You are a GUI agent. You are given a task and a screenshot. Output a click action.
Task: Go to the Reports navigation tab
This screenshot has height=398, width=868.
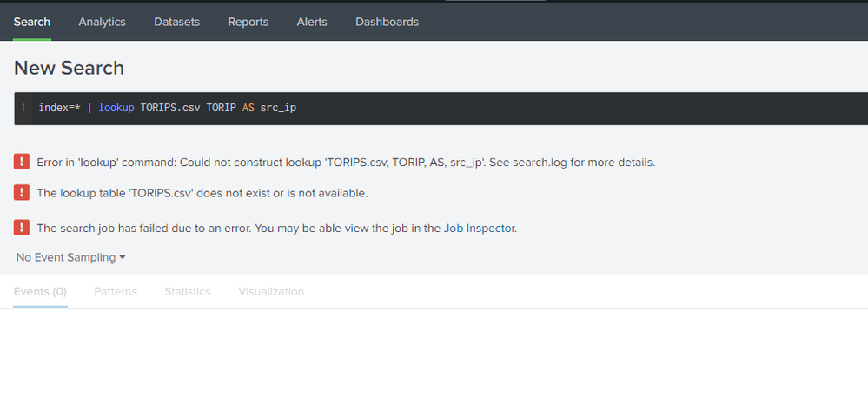(248, 22)
